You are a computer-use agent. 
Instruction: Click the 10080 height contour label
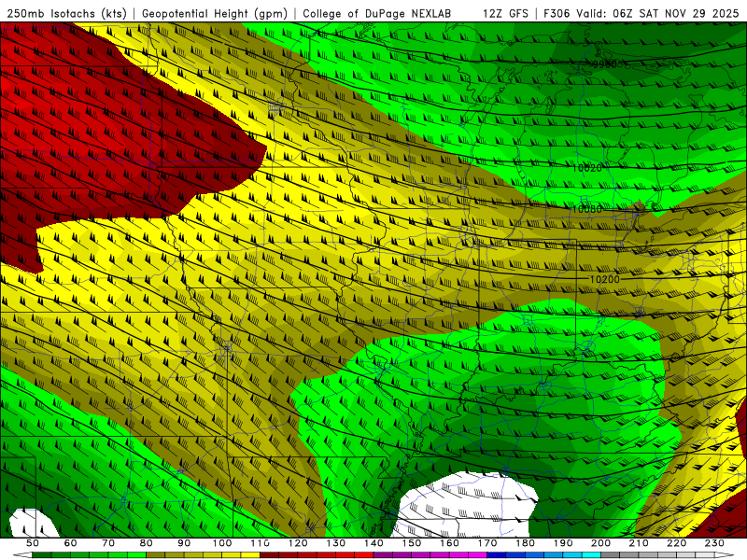[586, 209]
